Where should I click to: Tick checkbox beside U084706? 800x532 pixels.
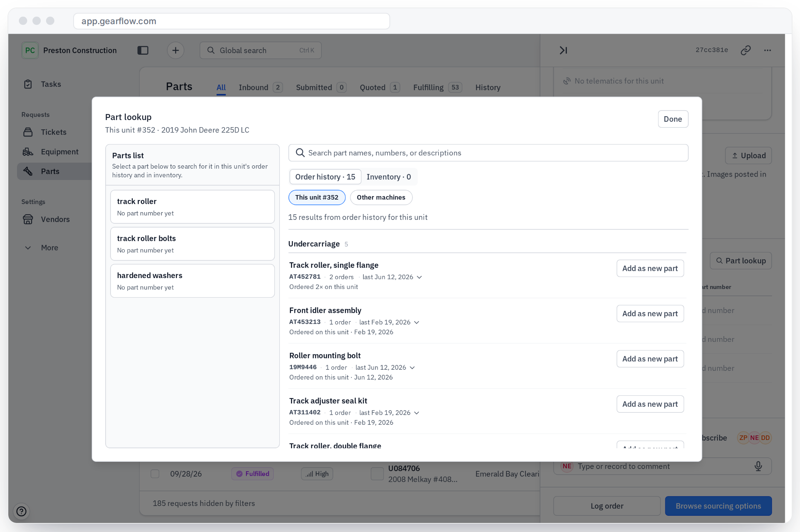[377, 474]
